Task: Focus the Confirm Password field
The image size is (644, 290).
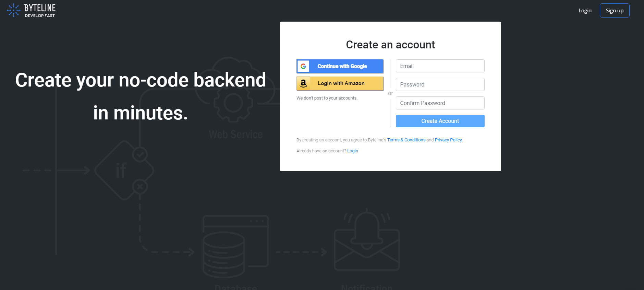Action: pyautogui.click(x=440, y=103)
